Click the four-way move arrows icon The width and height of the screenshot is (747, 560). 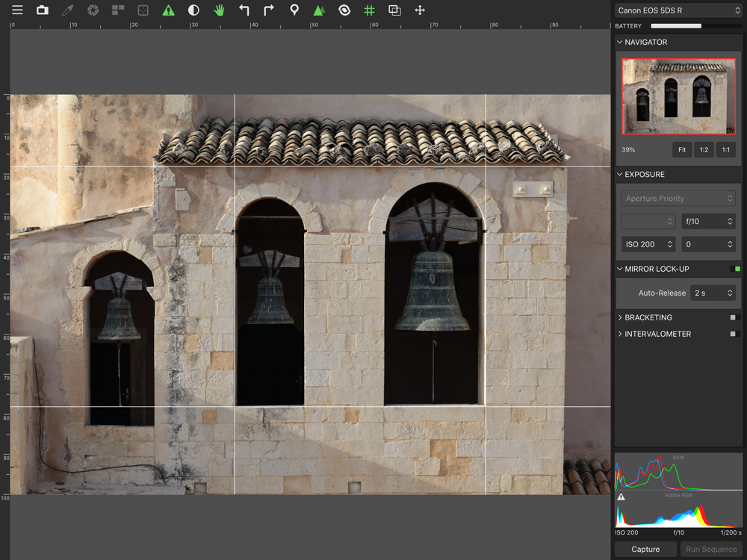coord(420,10)
